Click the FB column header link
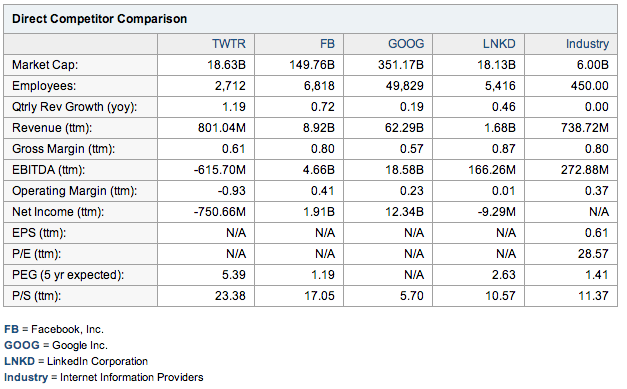The height and width of the screenshot is (389, 627). click(327, 44)
